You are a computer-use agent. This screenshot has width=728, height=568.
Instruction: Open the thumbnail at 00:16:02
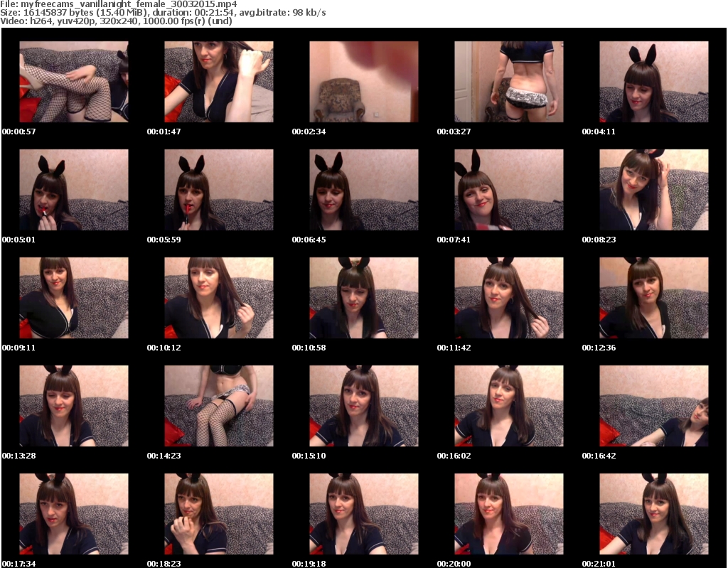click(509, 406)
